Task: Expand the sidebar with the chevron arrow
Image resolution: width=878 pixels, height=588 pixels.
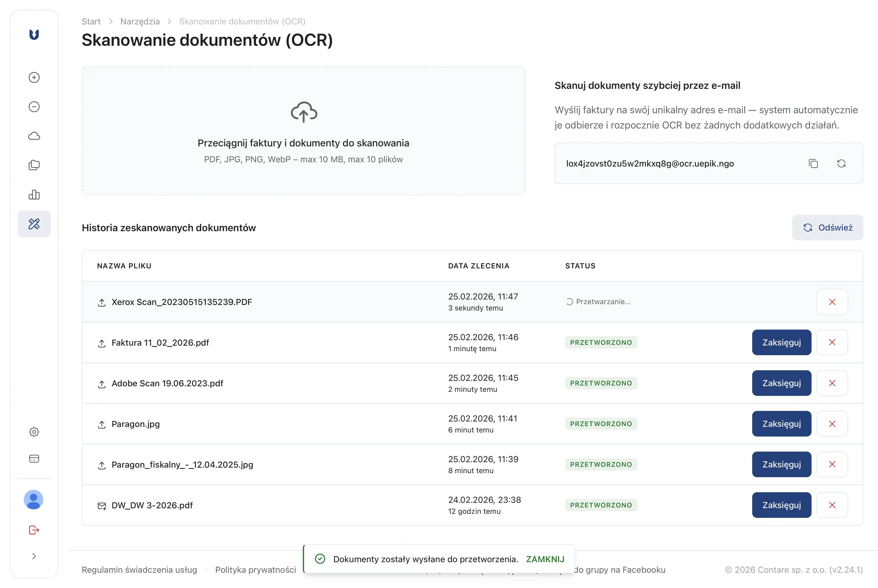Action: (34, 556)
